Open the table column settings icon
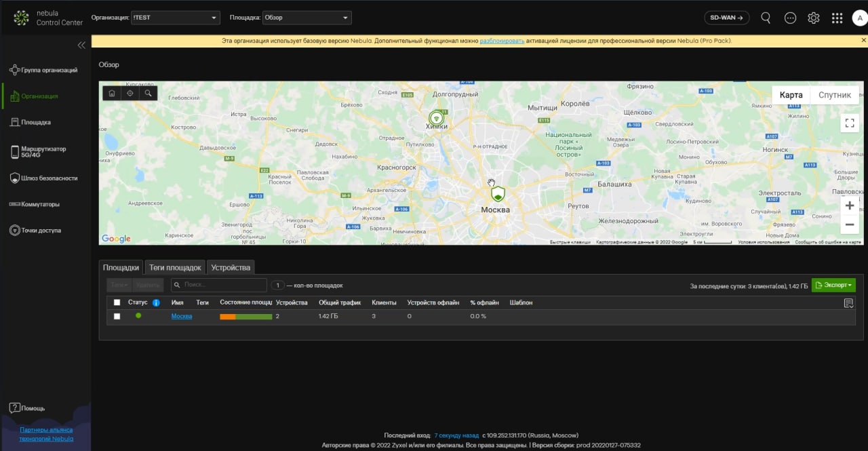868x451 pixels. click(x=848, y=303)
